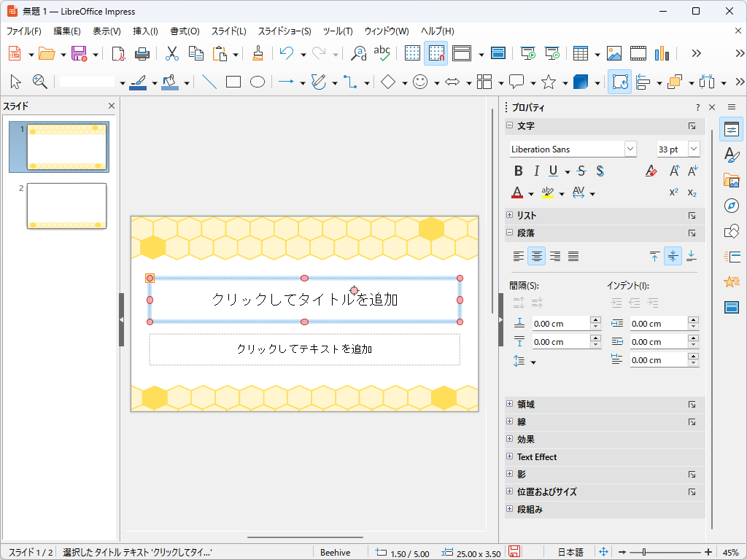Open the Gallery sidebar deck
Screen dimensions: 747x560
tap(731, 180)
